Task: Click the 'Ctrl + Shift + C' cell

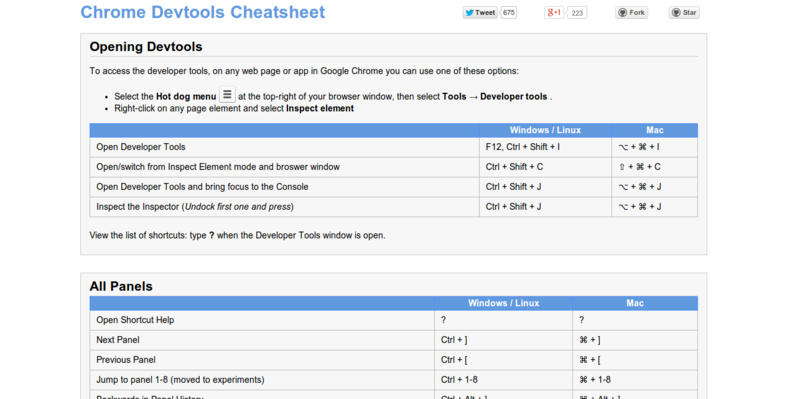Action: (x=545, y=167)
